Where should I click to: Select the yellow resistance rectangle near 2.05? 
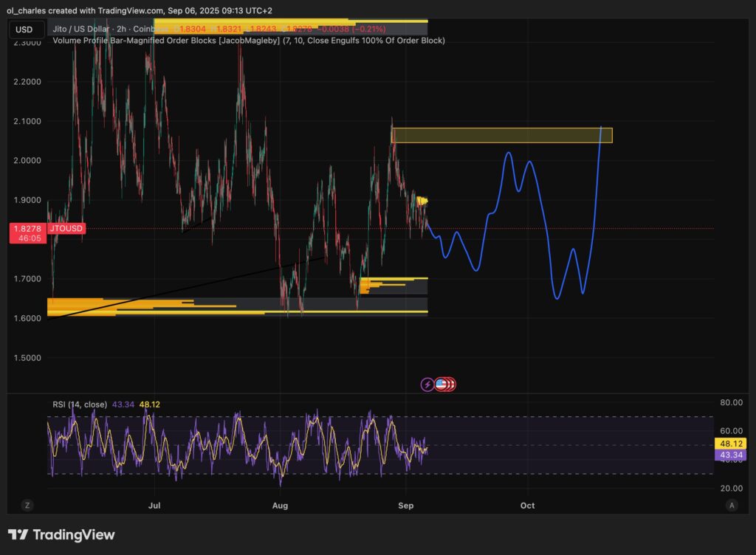click(502, 136)
